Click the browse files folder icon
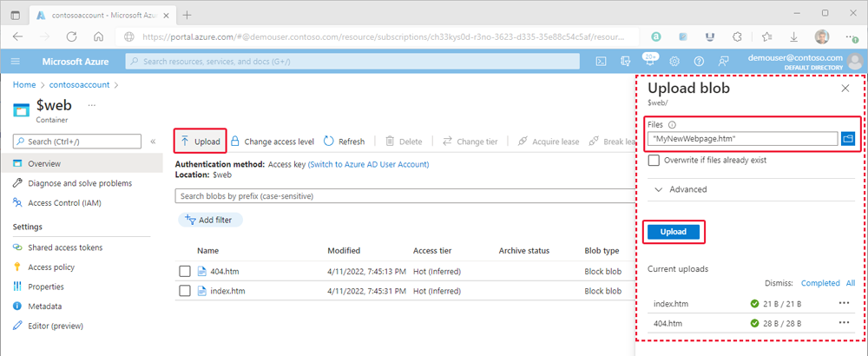Image resolution: width=868 pixels, height=356 pixels. coord(848,138)
